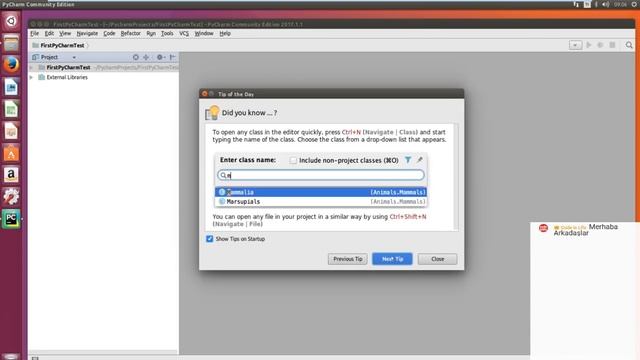Open Ubuntu Software Center from the dock
The width and height of the screenshot is (640, 360).
(11, 153)
